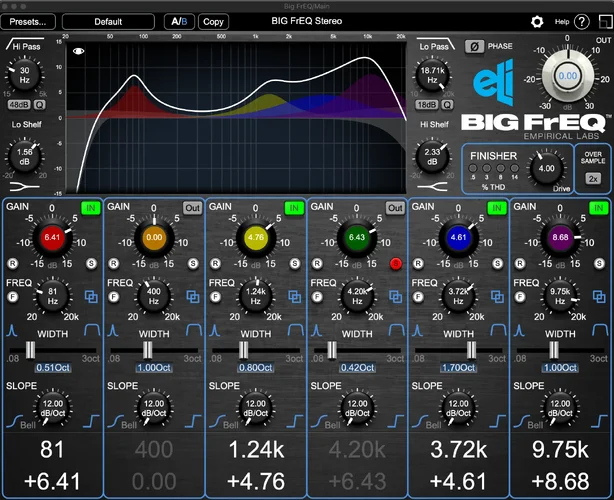Click the 2x Over Sample button

pyautogui.click(x=593, y=178)
